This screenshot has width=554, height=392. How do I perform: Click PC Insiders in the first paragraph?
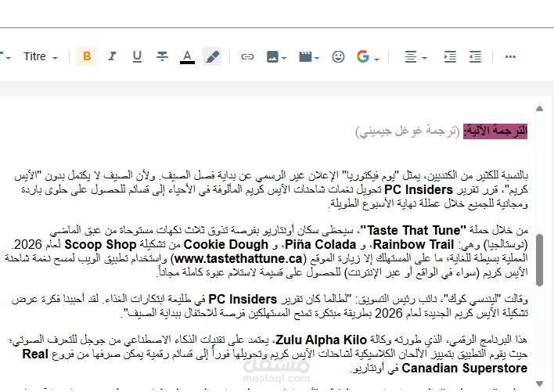[x=419, y=189]
